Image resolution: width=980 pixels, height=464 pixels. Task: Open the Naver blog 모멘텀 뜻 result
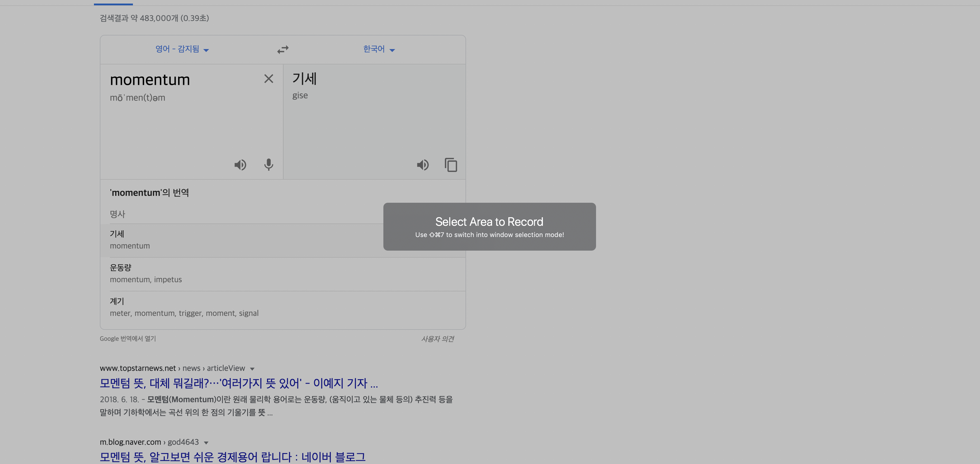(x=232, y=457)
